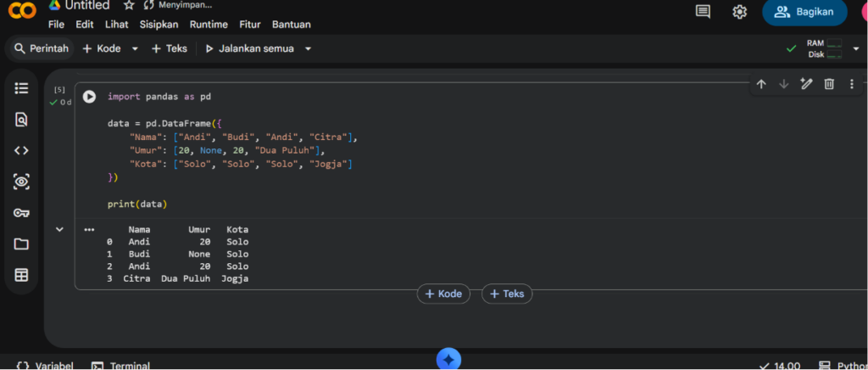Click the Menyimpan saving status
This screenshot has height=370, width=868.
click(x=178, y=6)
